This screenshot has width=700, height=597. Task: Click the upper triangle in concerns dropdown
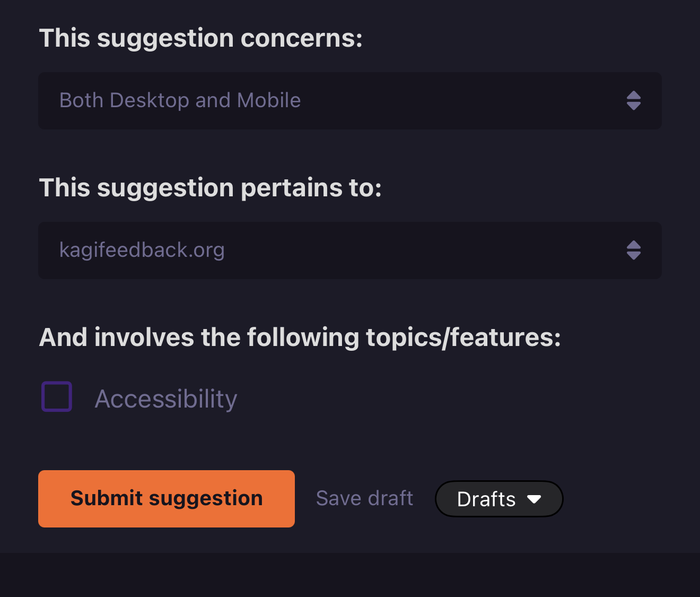coord(634,95)
